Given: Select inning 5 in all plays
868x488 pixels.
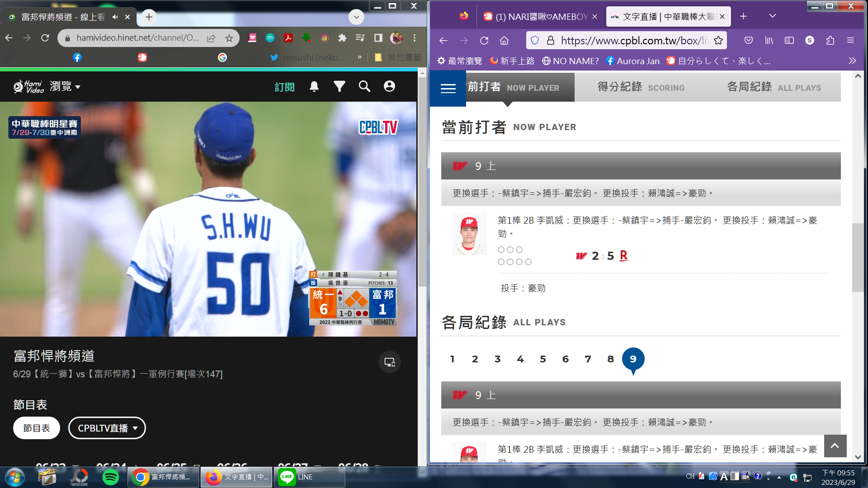Looking at the screenshot, I should (x=542, y=359).
